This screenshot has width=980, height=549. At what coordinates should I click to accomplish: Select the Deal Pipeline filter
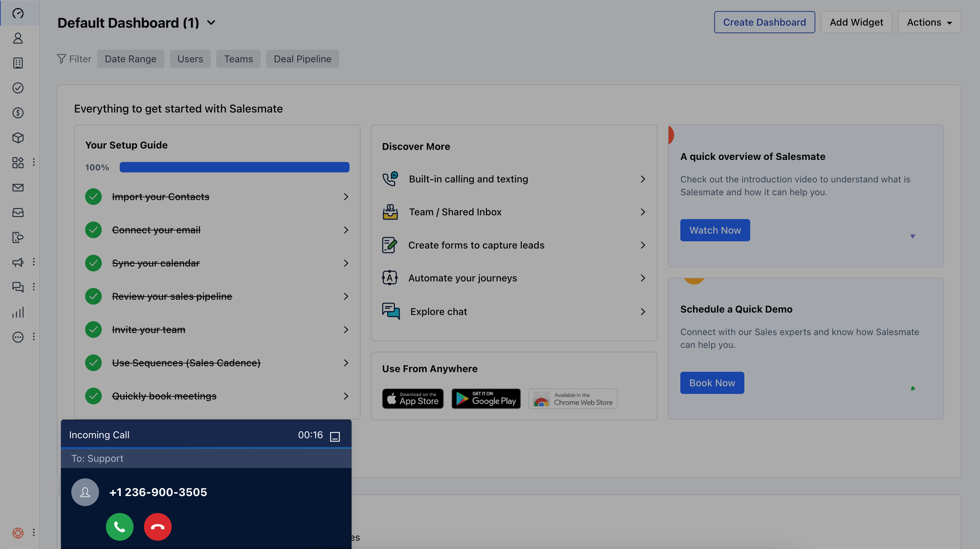[302, 59]
